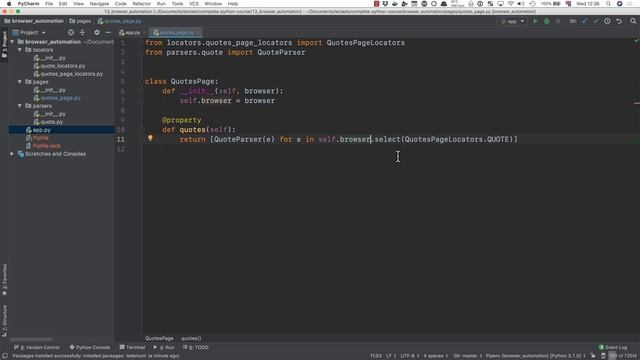This screenshot has width=640, height=360.
Task: Toggle tool window quick access in the status bar corner
Action: point(5,356)
